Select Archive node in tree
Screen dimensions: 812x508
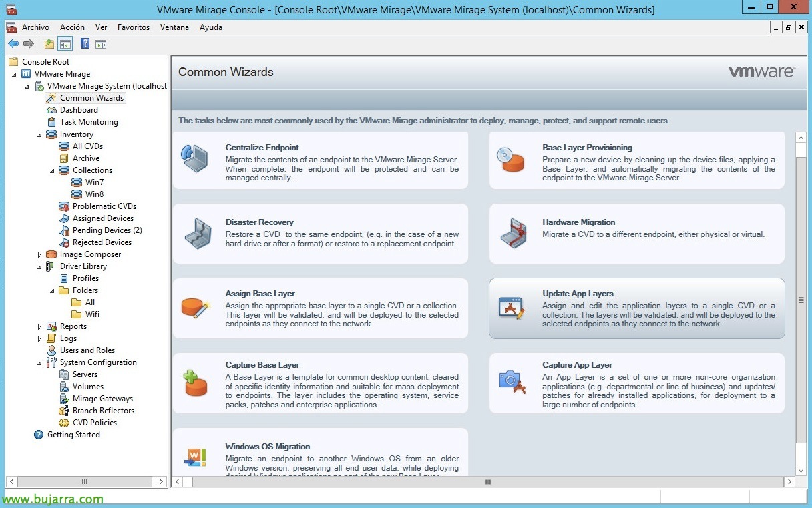tap(86, 158)
